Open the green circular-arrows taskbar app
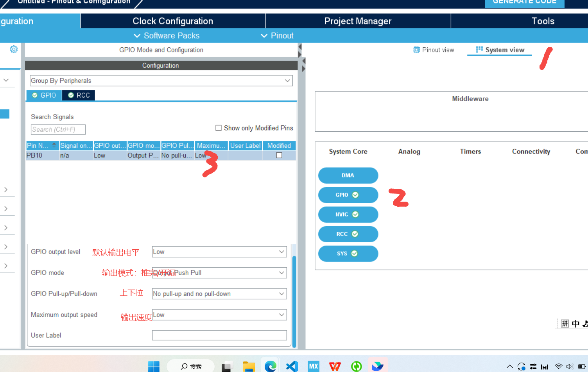The image size is (588, 372). (x=356, y=367)
